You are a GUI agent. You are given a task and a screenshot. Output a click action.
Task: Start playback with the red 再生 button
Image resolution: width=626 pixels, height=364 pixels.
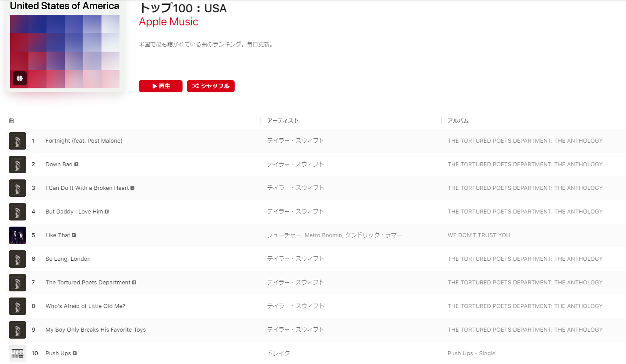pos(161,86)
